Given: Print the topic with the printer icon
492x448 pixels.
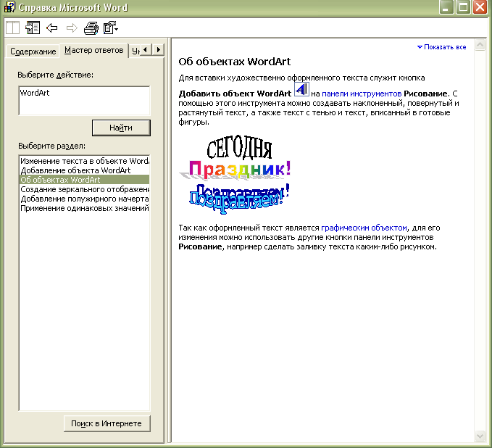Looking at the screenshot, I should [x=91, y=28].
